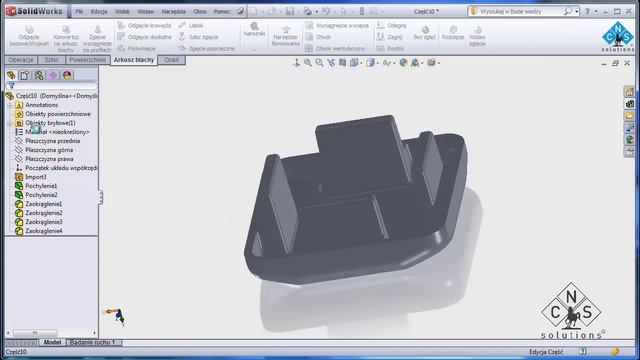Image resolution: width=640 pixels, height=360 pixels.
Task: Click Zoom to Area magnifier icon
Action: click(x=319, y=63)
